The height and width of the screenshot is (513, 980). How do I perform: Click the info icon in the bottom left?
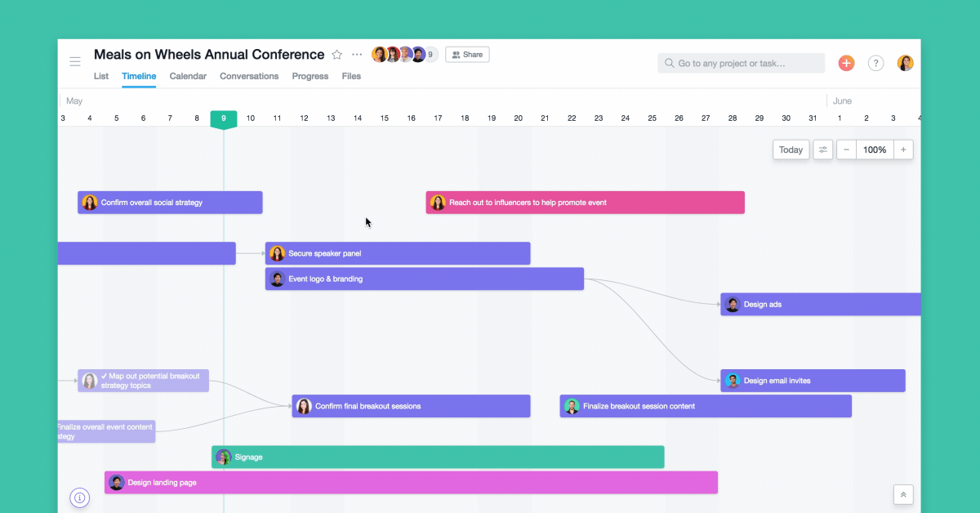tap(79, 497)
